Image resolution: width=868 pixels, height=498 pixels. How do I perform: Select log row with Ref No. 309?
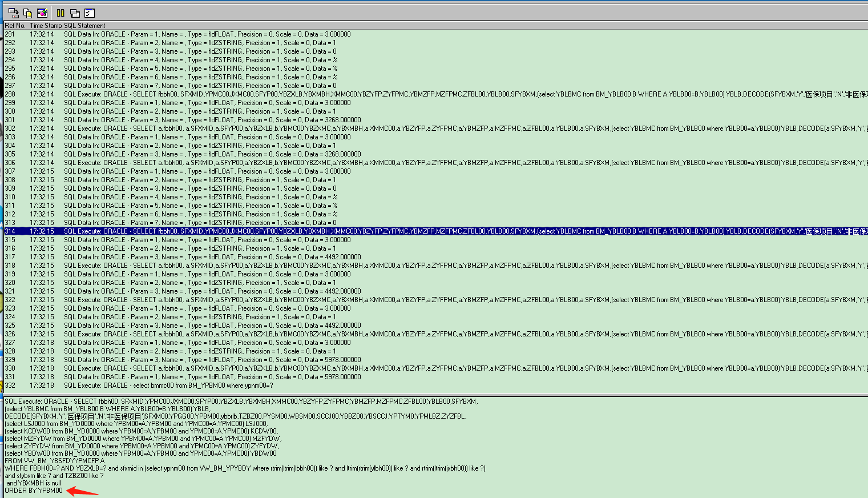pyautogui.click(x=436, y=188)
